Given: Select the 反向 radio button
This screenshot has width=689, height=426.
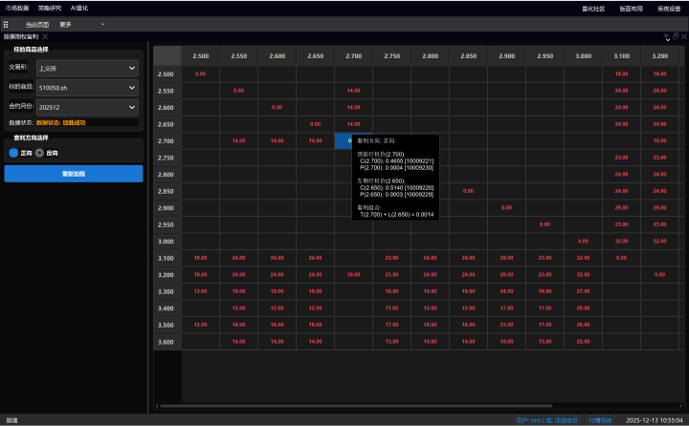Looking at the screenshot, I should (40, 153).
